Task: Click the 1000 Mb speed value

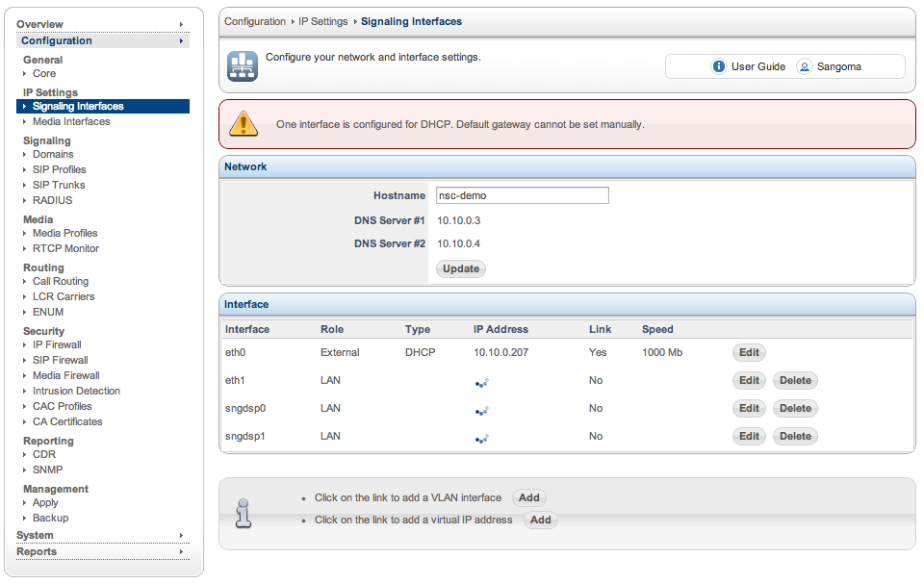Action: pyautogui.click(x=662, y=352)
